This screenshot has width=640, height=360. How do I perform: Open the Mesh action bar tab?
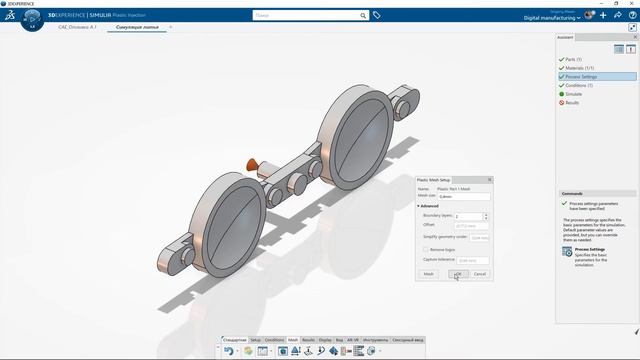[293, 340]
